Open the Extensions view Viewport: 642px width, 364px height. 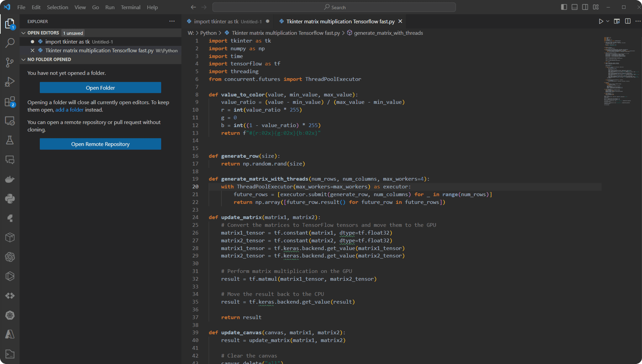click(10, 102)
